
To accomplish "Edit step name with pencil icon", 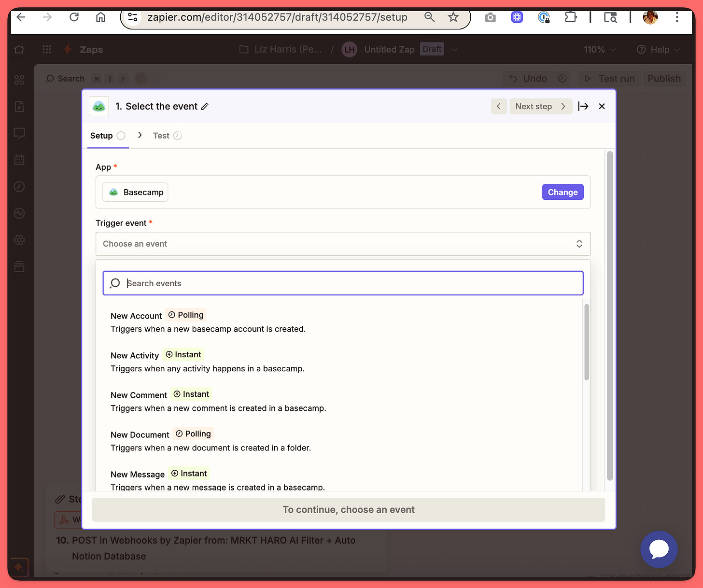I will tap(205, 107).
